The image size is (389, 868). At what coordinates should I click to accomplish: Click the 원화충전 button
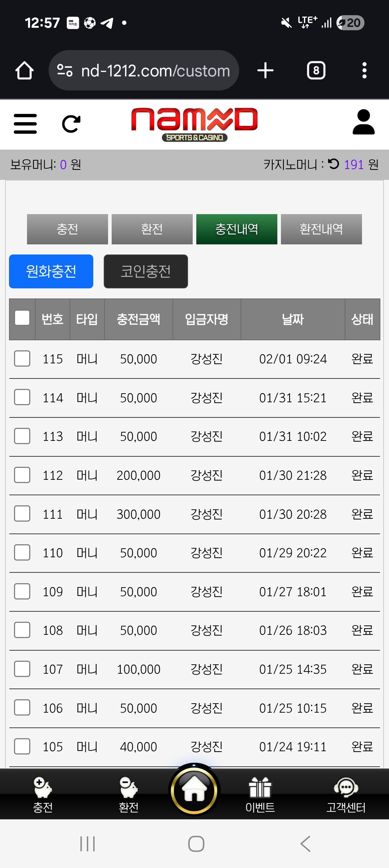click(x=51, y=271)
